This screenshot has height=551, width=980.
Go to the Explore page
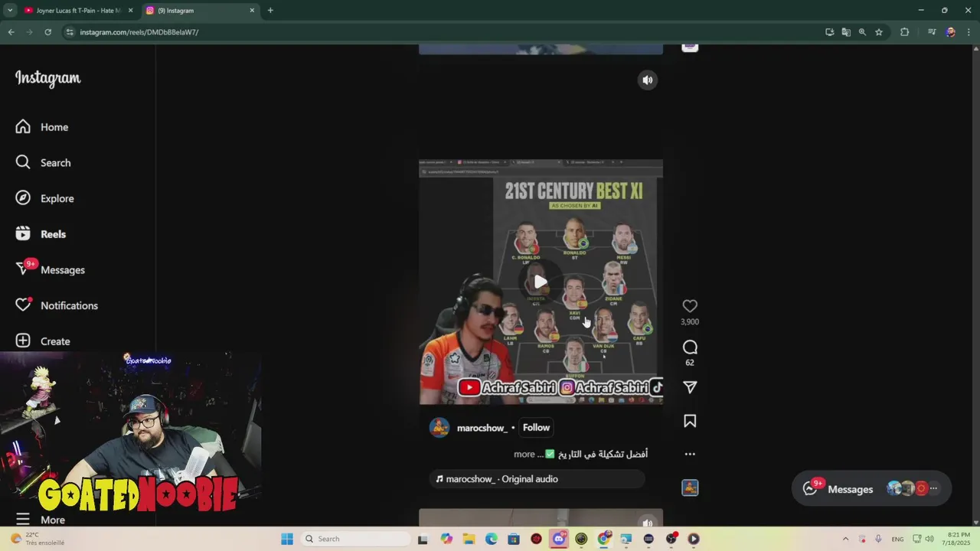(x=45, y=198)
